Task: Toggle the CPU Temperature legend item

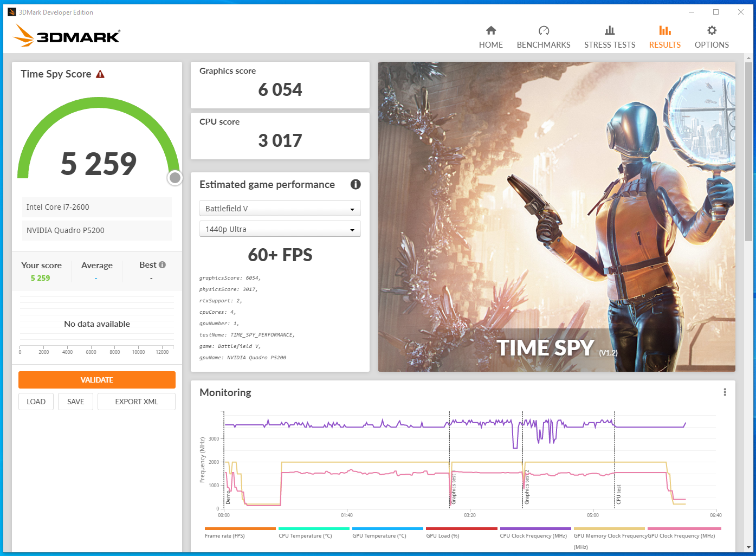Action: 314,533
